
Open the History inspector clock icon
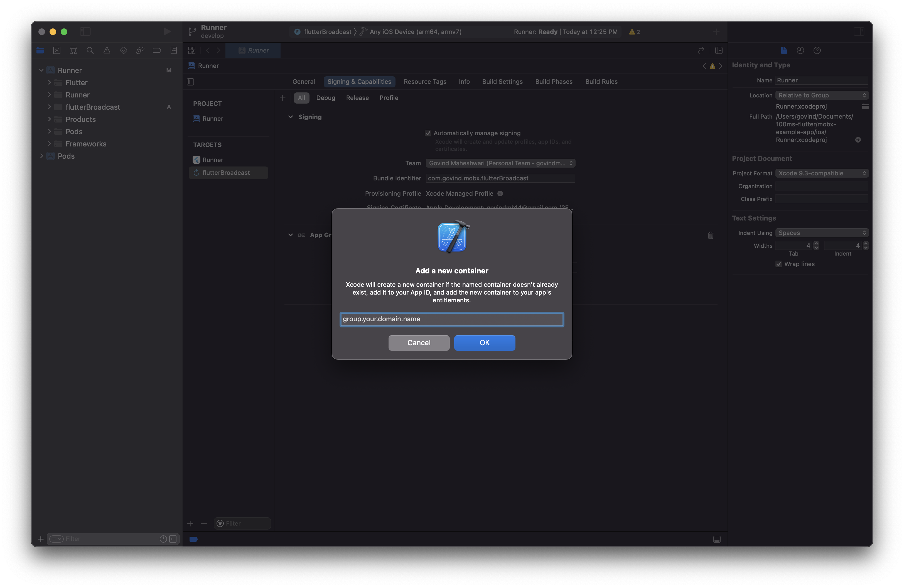(x=800, y=50)
